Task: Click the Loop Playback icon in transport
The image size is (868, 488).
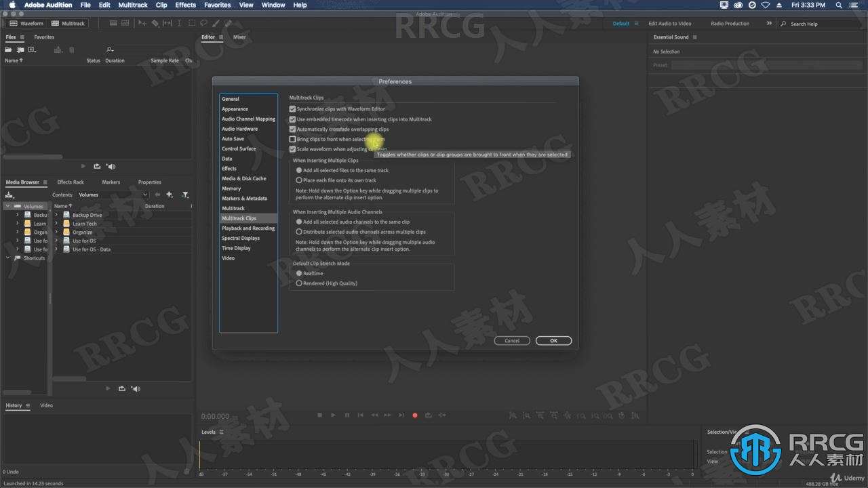Action: [429, 415]
